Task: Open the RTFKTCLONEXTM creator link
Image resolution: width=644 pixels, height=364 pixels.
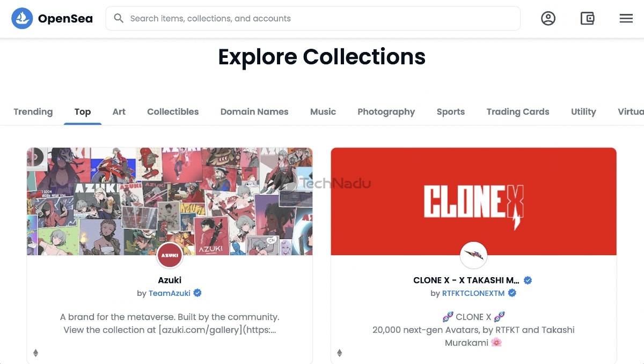Action: tap(473, 293)
